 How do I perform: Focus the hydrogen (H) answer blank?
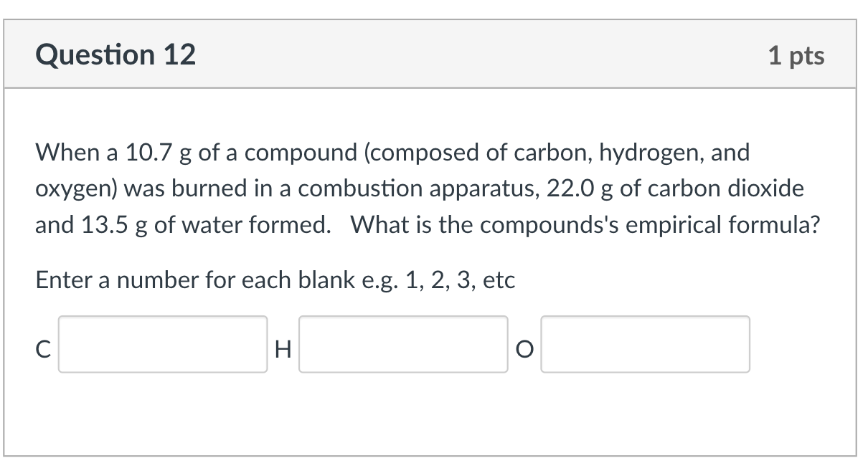click(403, 345)
